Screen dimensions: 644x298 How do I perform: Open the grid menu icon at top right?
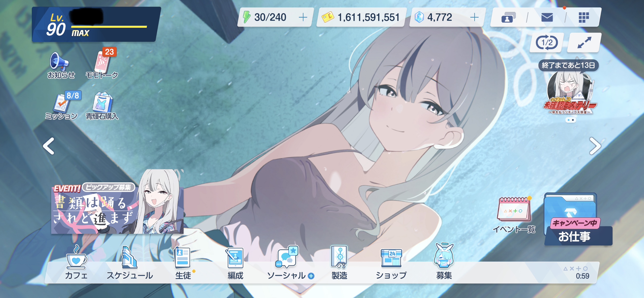[584, 18]
